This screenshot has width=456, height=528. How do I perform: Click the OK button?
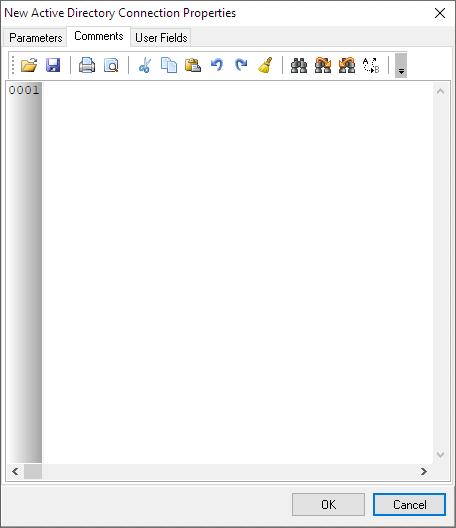click(x=328, y=504)
